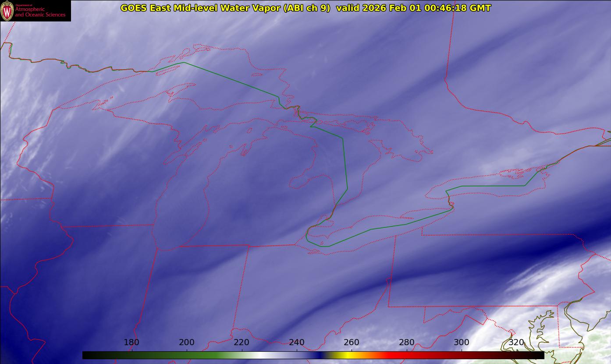Select the 00:46:18 GMT valid timestamp
The image size is (611, 364).
pos(458,8)
